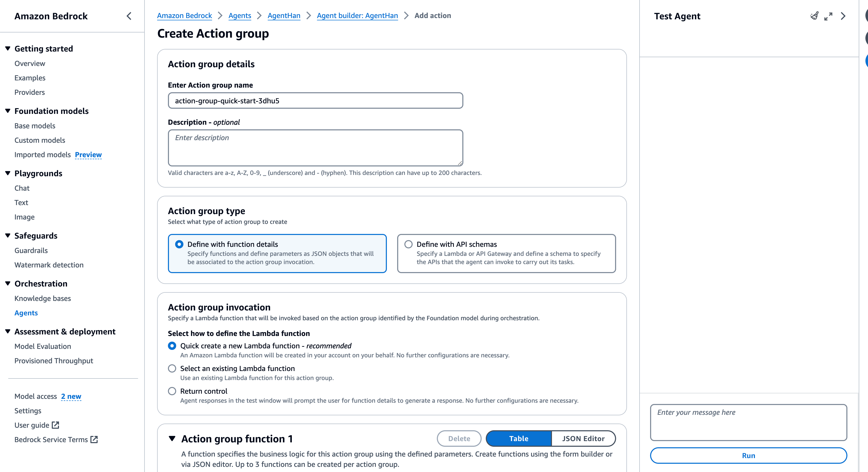
Task: Expand the Test Agent panel to full screen
Action: coord(828,16)
